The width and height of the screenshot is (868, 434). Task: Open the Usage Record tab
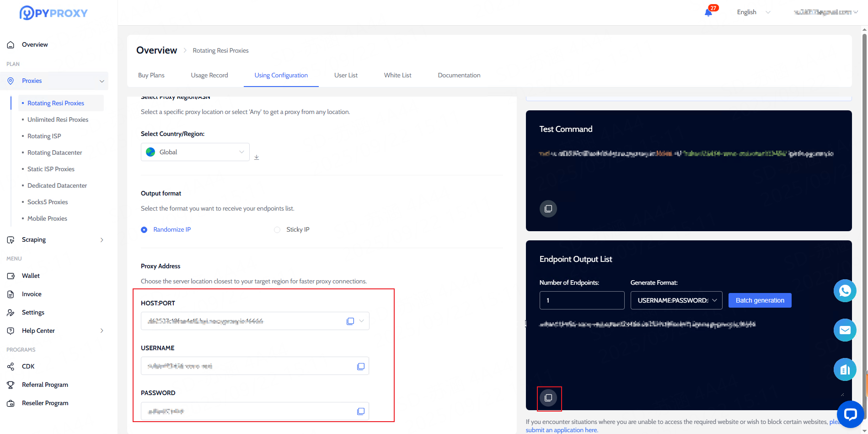point(209,76)
